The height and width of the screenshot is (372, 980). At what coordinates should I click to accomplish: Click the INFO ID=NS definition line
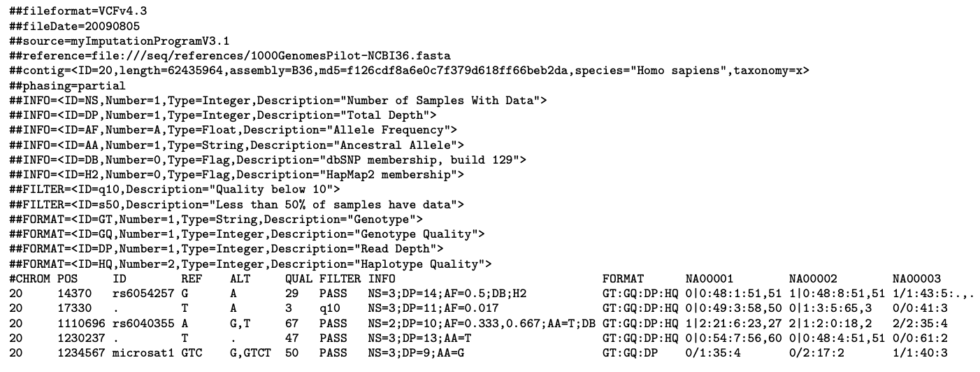point(278,101)
